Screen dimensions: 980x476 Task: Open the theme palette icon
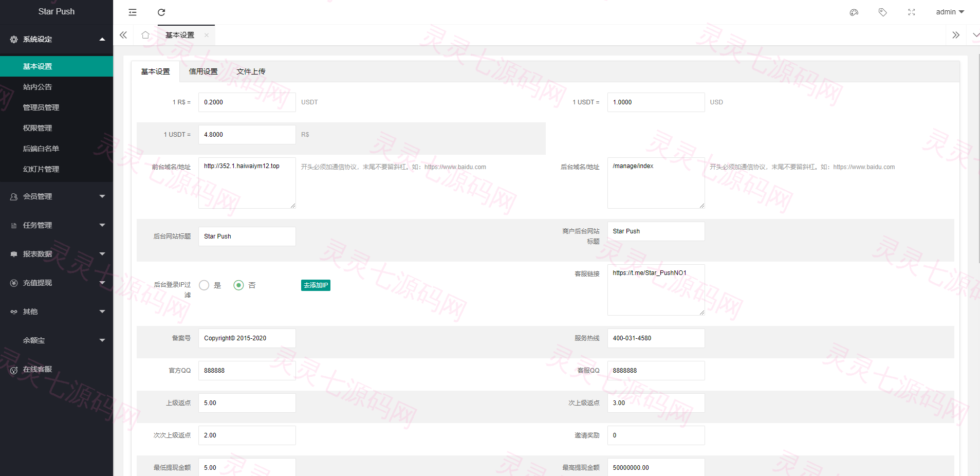854,12
